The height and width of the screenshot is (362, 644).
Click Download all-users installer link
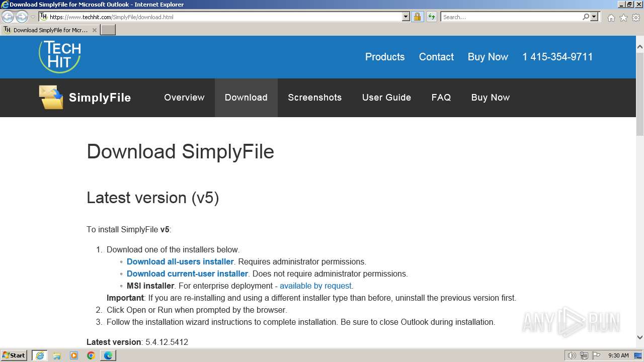(180, 261)
